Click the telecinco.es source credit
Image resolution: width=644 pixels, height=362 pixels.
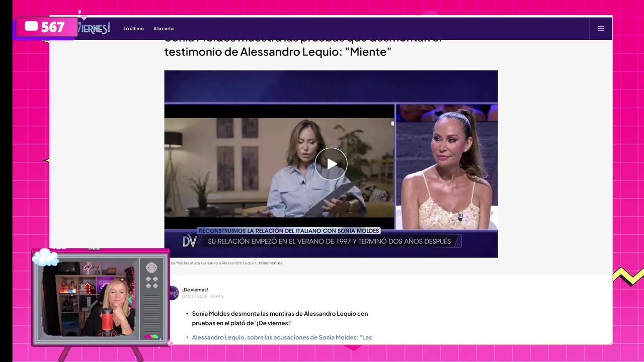click(x=270, y=263)
